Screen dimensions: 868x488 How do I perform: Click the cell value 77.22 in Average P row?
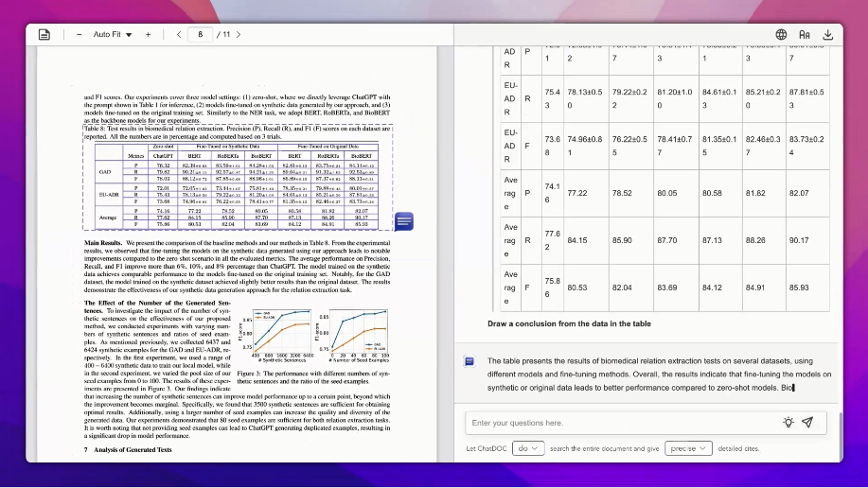[577, 193]
